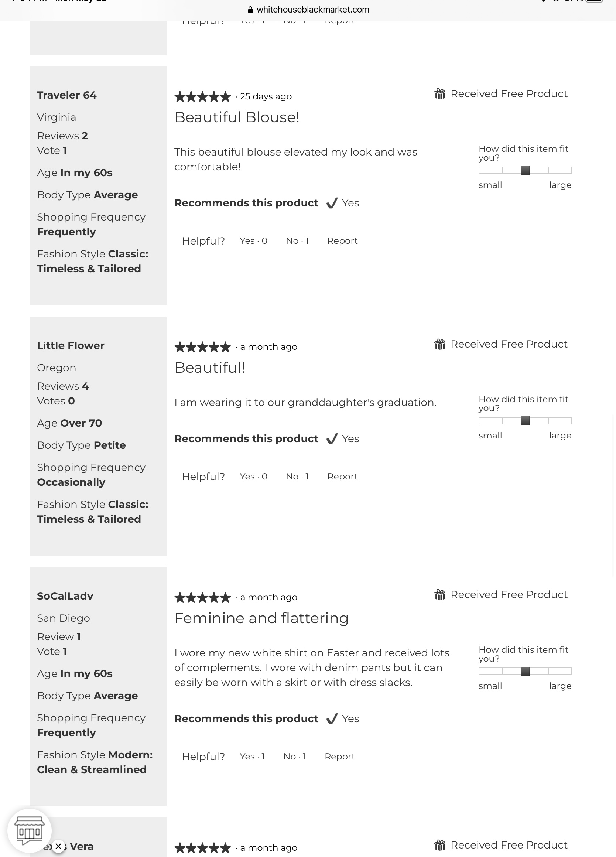The height and width of the screenshot is (857, 616).
Task: Report SoCalLadv's review
Action: click(x=339, y=757)
